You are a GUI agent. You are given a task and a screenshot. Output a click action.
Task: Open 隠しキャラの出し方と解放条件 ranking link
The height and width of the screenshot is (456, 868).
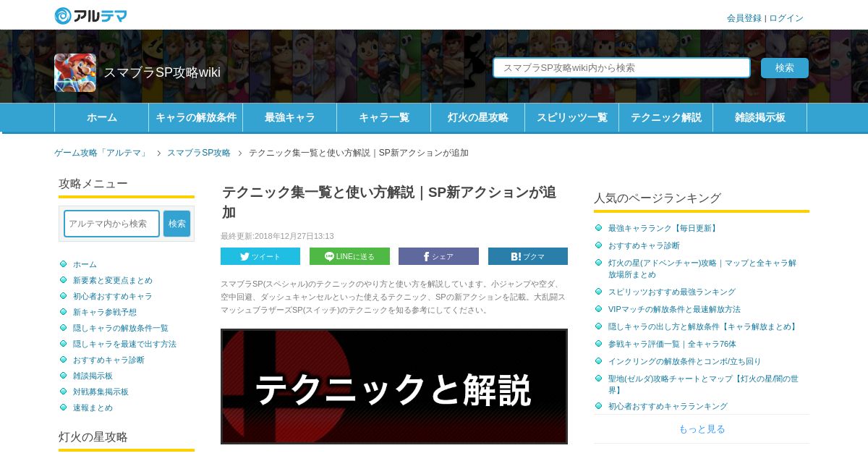(703, 326)
